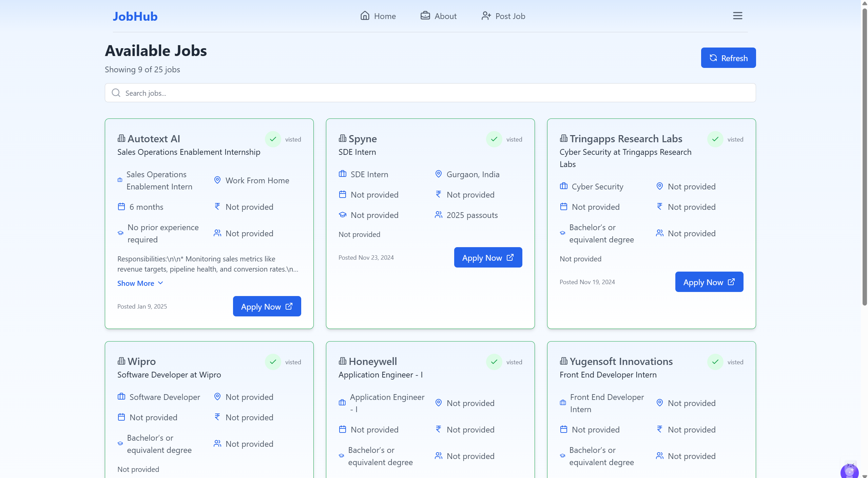
Task: Click the Home house icon
Action: point(365,16)
